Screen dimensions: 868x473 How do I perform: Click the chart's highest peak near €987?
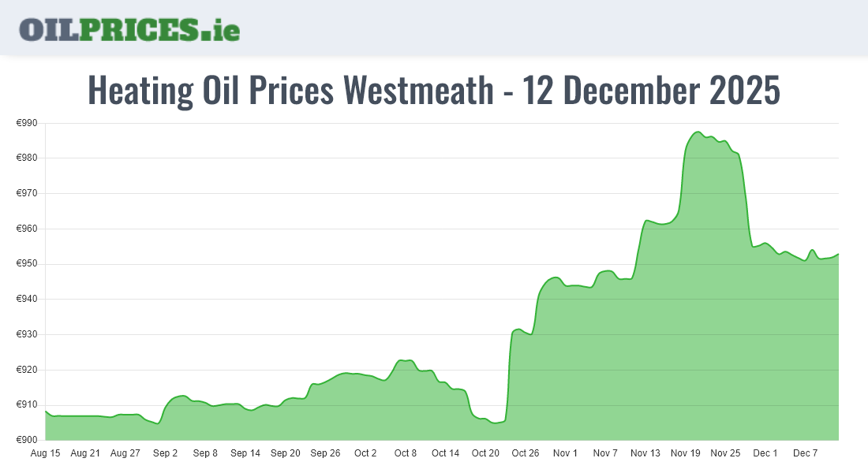click(x=698, y=132)
